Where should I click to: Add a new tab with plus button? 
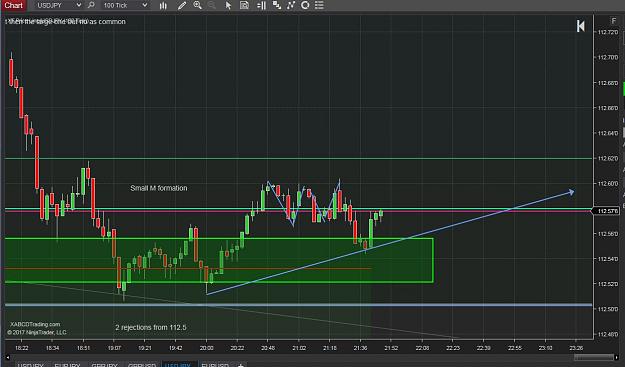click(x=240, y=365)
